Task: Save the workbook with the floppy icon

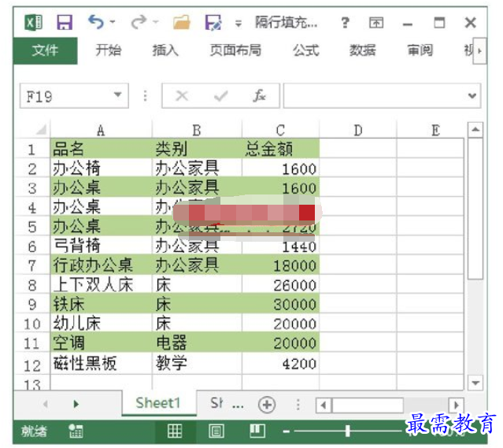Action: click(65, 23)
